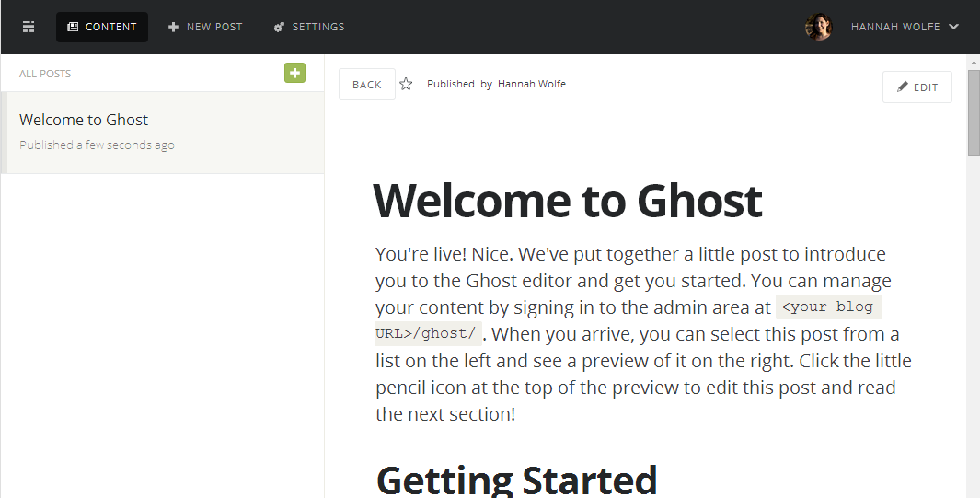
Task: Click the green plus new post icon
Action: click(295, 73)
